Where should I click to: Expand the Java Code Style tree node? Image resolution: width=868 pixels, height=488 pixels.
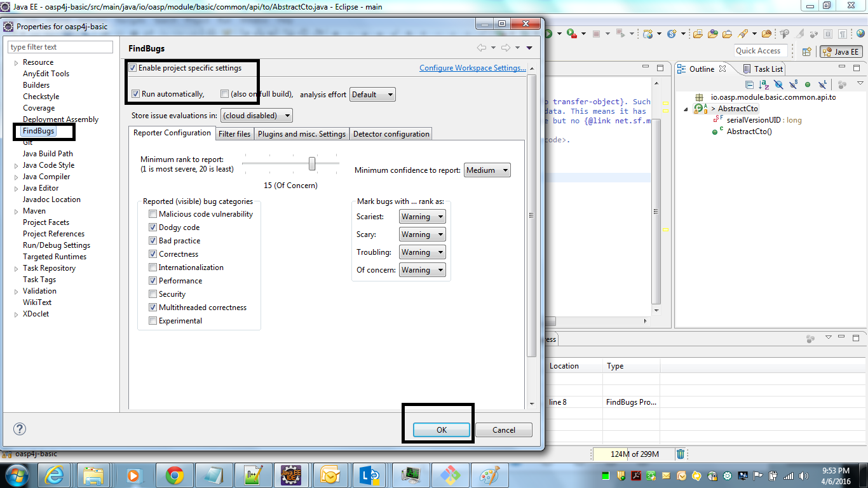click(16, 165)
